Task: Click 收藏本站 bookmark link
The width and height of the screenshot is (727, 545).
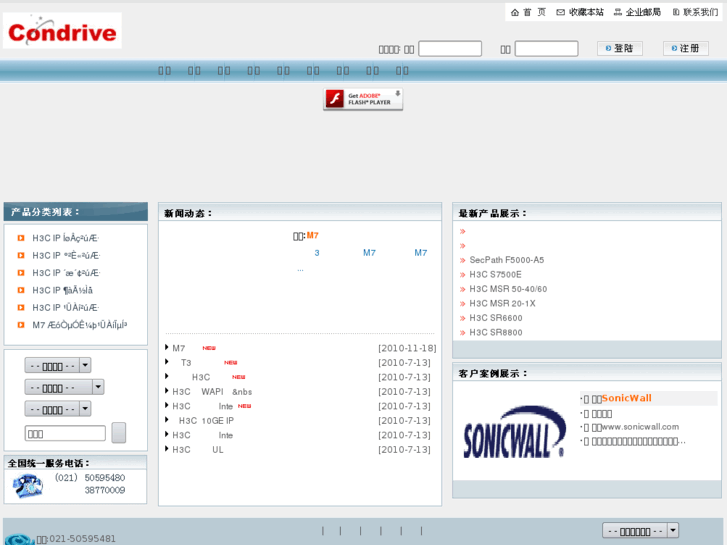Action: click(x=580, y=12)
